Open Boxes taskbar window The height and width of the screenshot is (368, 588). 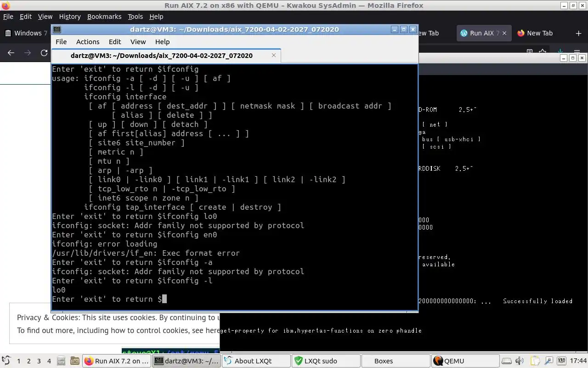pyautogui.click(x=396, y=361)
